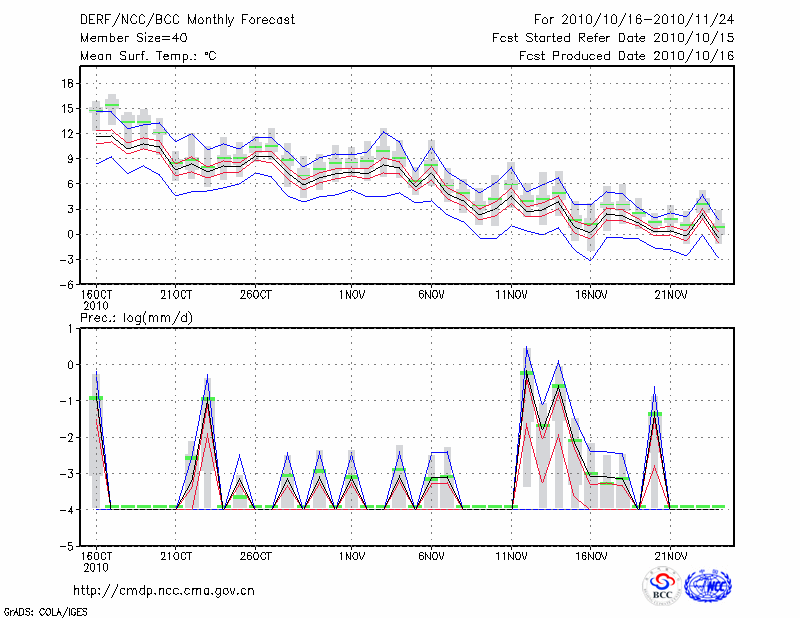The width and height of the screenshot is (800, 618).
Task: Select the forecast period 2010/10/16-2010/11/24 text
Action: [x=634, y=20]
